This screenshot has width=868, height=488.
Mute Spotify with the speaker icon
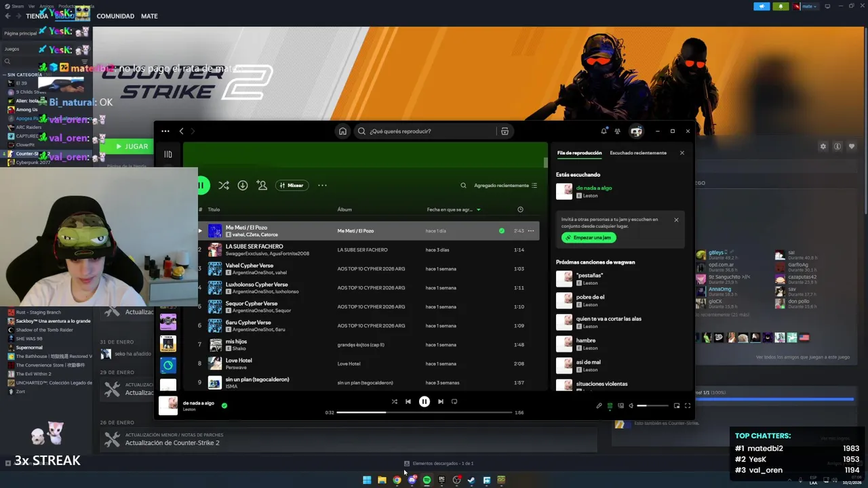(631, 405)
